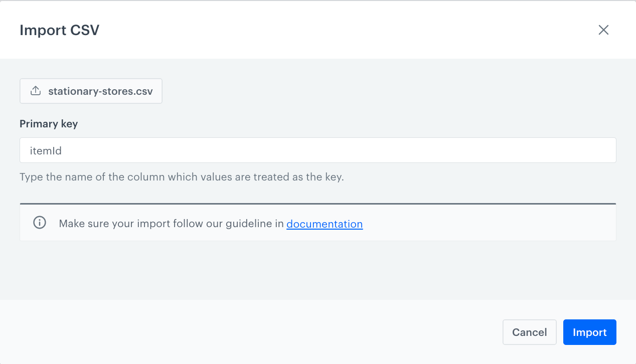This screenshot has width=636, height=364.
Task: Click the upload icon beside stationary-stores.csv
Action: (35, 91)
